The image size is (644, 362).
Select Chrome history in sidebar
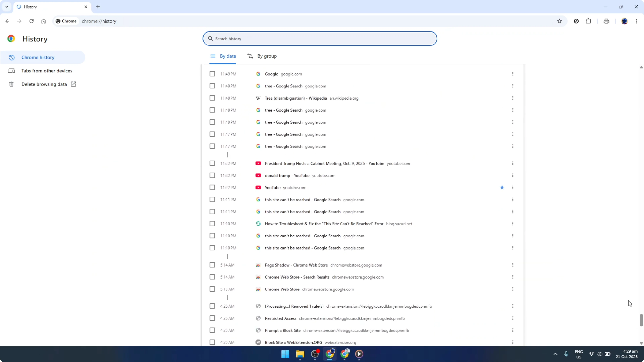coord(43,58)
